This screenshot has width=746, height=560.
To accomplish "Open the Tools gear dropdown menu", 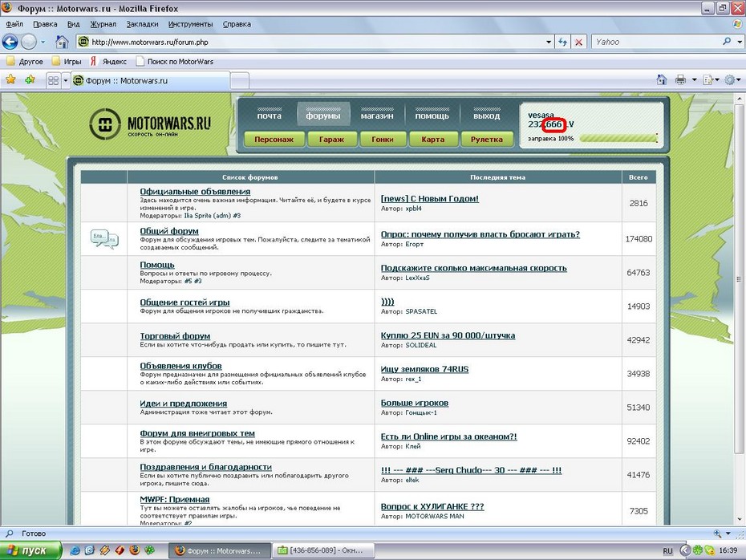I will click(x=732, y=79).
